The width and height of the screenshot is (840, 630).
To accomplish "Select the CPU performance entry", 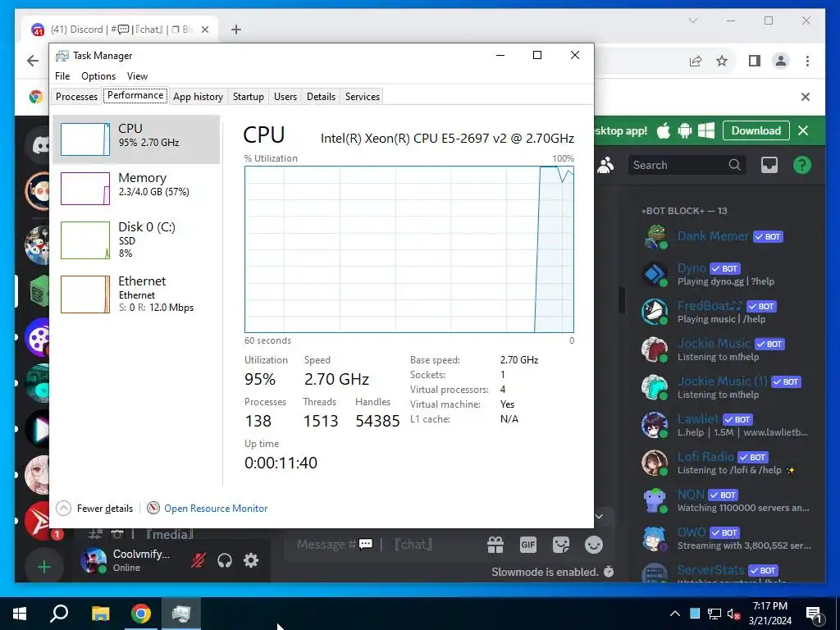I will tap(136, 139).
